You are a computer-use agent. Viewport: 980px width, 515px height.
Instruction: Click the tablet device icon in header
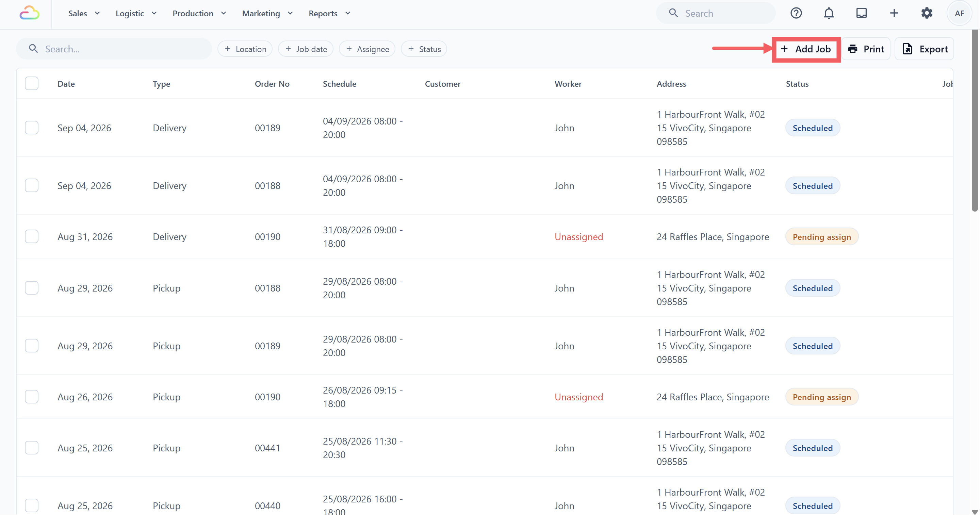click(861, 13)
